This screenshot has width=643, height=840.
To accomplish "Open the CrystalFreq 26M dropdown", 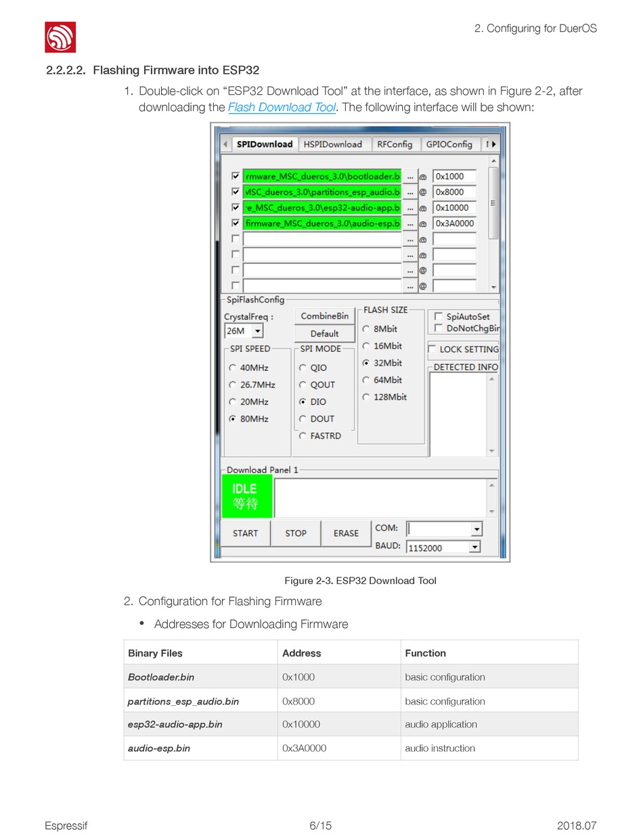I will pyautogui.click(x=257, y=331).
